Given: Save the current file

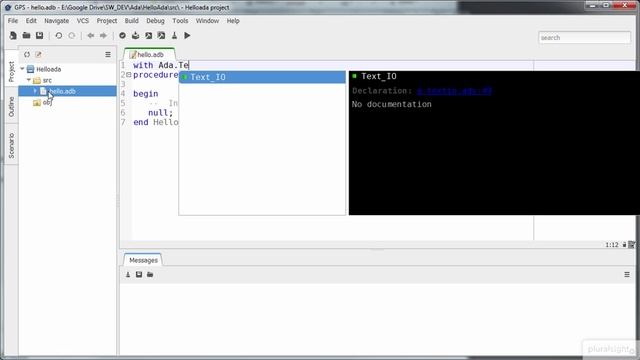Looking at the screenshot, I should pos(39,36).
